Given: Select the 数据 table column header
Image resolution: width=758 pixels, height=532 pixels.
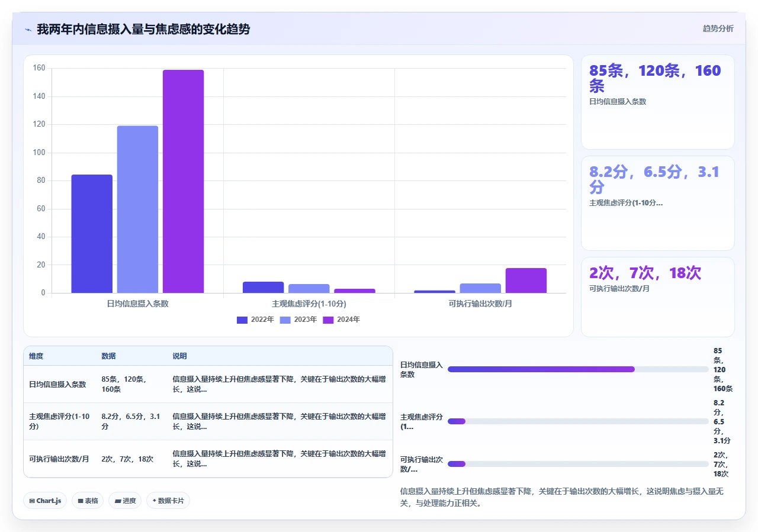Looking at the screenshot, I should (x=108, y=356).
